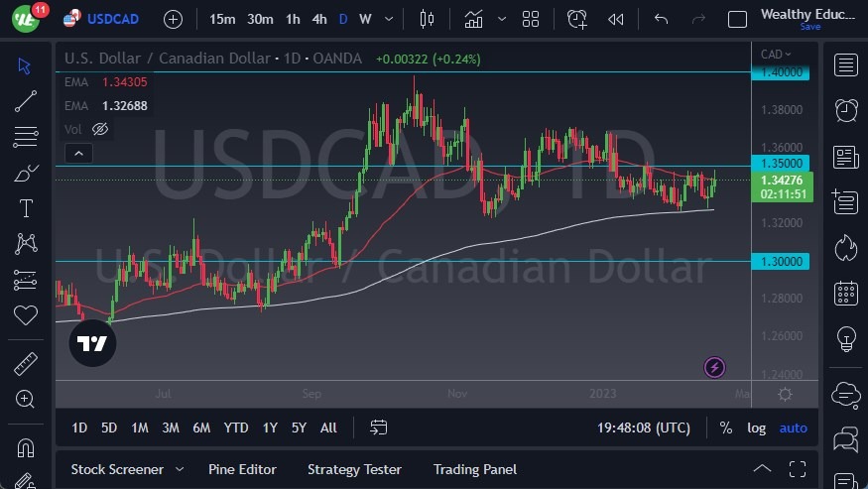Toggle percent scale on price axis
This screenshot has width=868, height=489.
click(x=726, y=428)
